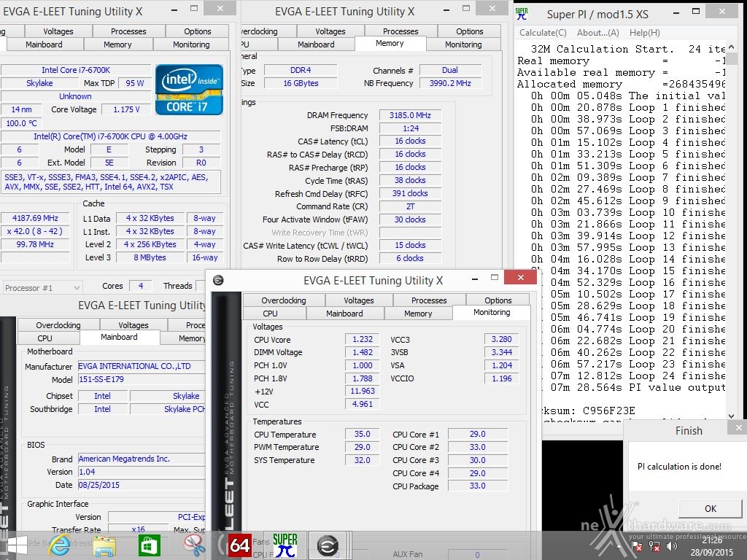Open File Explorer from the taskbar
This screenshot has width=747, height=560.
tap(104, 545)
